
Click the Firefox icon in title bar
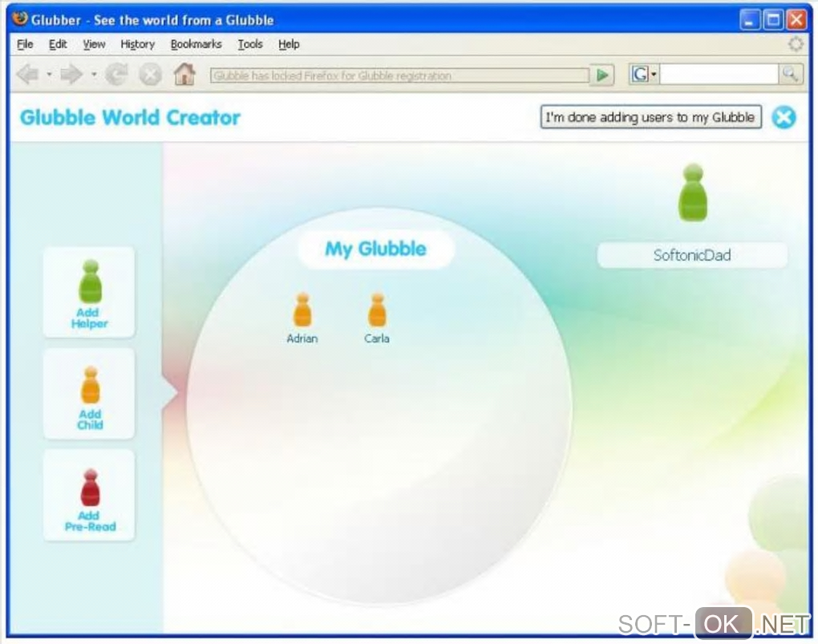(x=20, y=18)
